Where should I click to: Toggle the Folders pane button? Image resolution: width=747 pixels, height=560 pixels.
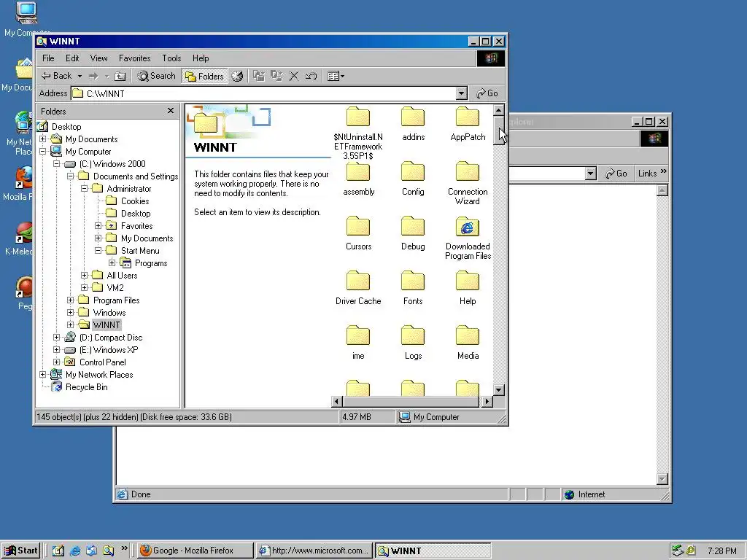(204, 76)
